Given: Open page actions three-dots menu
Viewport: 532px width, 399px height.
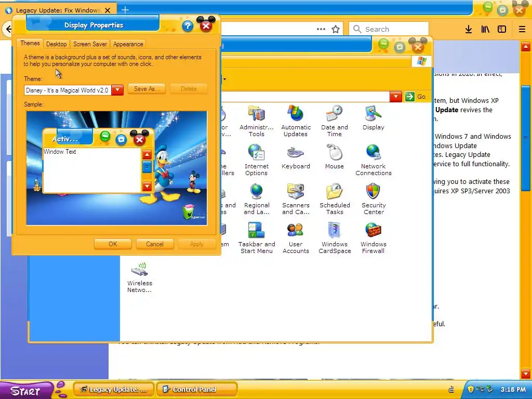Looking at the screenshot, I should [321, 29].
